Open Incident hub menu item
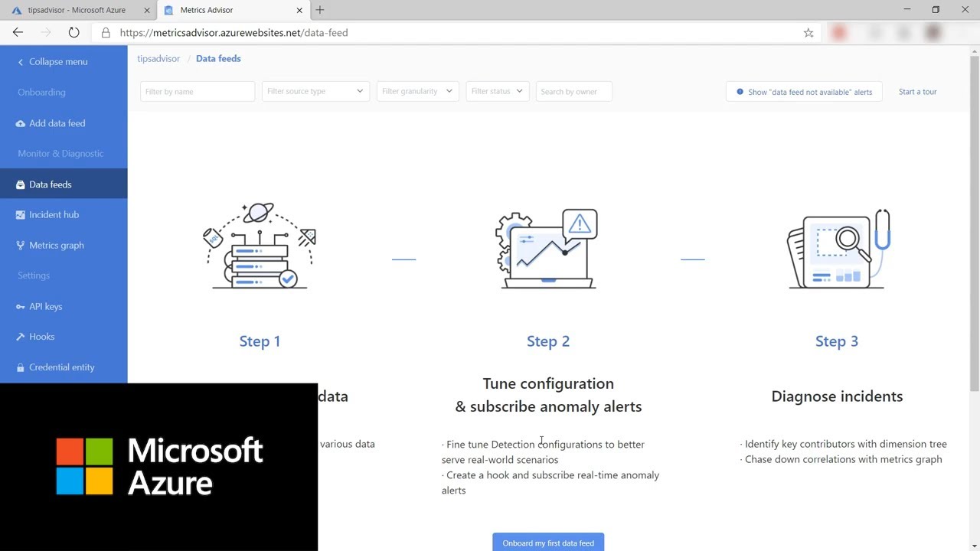 64,215
